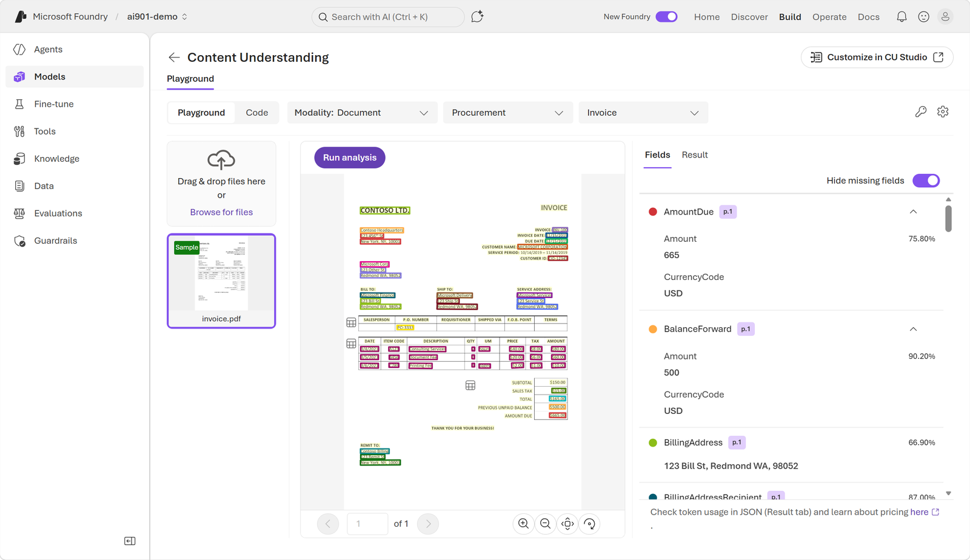Fit the document to the view

point(567,524)
